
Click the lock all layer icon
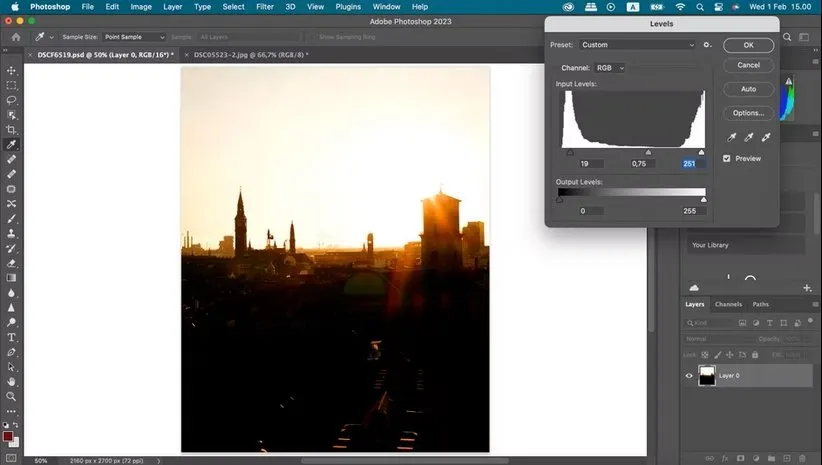[754, 355]
